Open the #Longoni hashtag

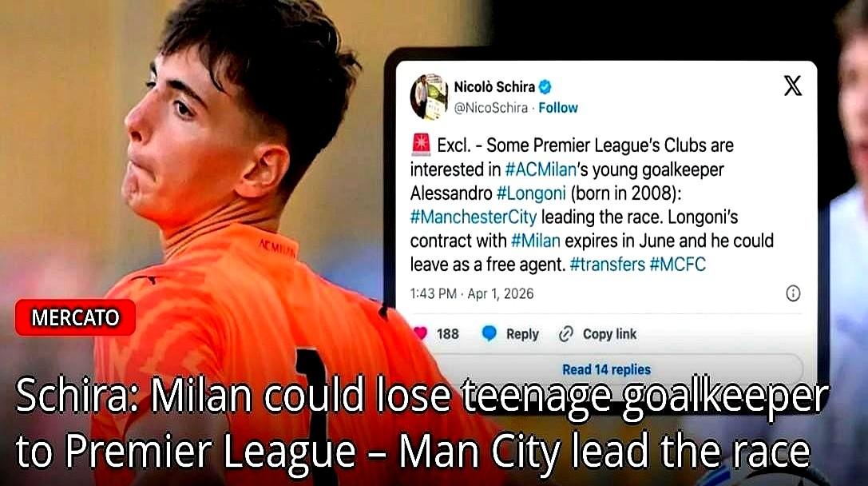(532, 193)
